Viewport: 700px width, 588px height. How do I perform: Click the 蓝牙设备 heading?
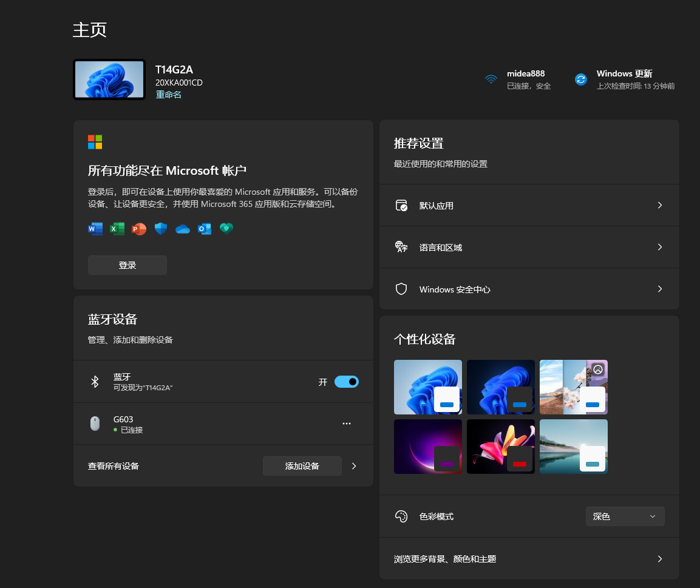point(112,319)
